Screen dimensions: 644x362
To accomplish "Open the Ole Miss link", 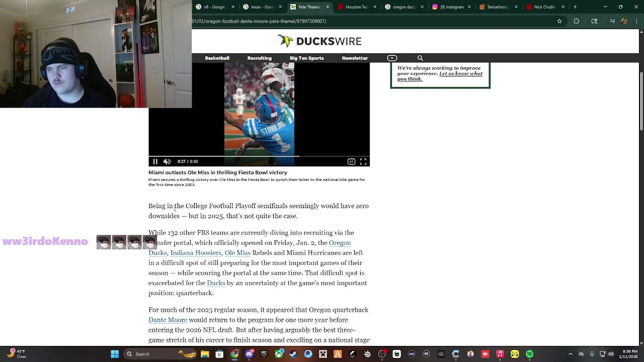I will (237, 253).
